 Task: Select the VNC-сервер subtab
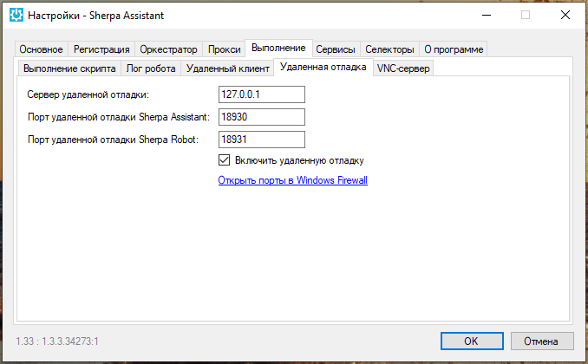click(402, 68)
